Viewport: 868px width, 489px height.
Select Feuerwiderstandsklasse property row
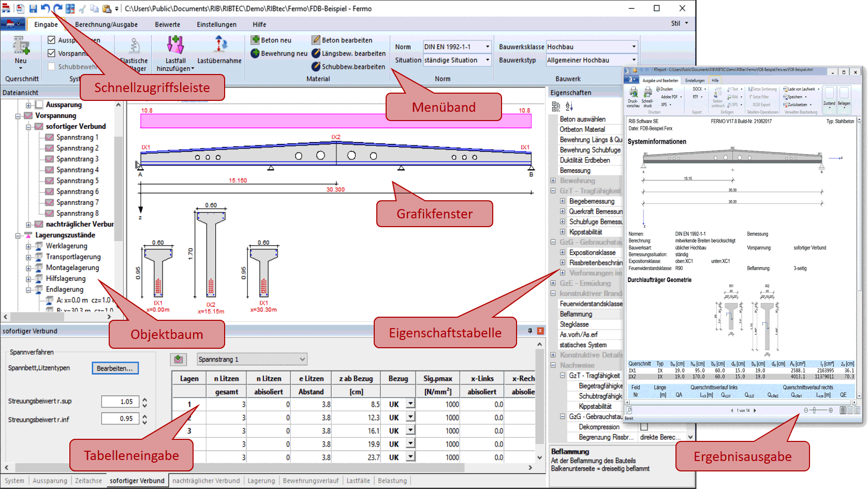tap(590, 304)
